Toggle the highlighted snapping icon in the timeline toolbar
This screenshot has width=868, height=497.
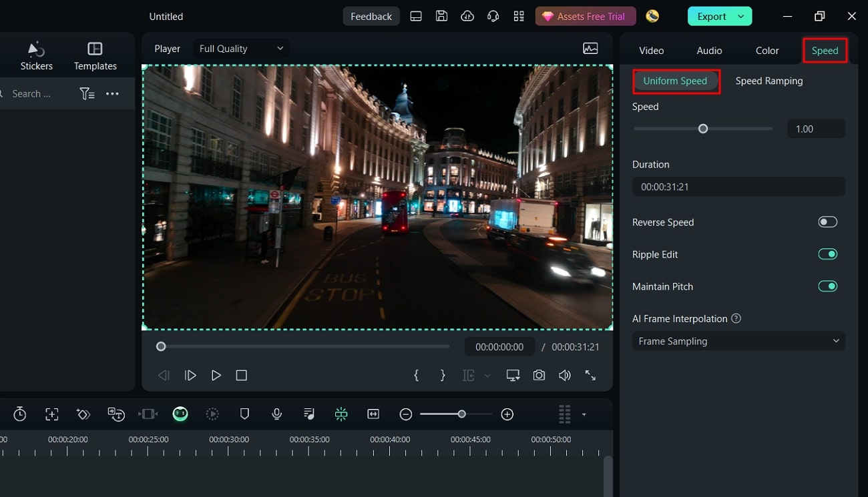(341, 414)
